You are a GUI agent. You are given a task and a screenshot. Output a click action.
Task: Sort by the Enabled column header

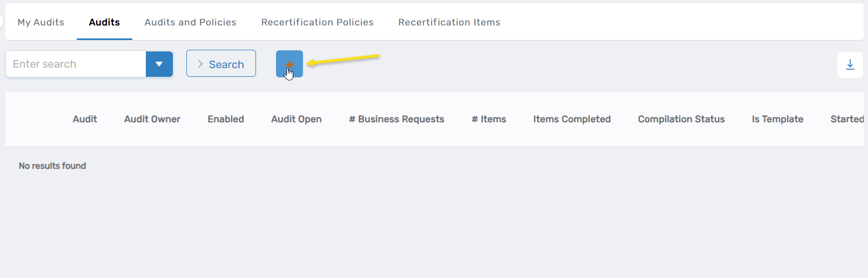(x=226, y=119)
